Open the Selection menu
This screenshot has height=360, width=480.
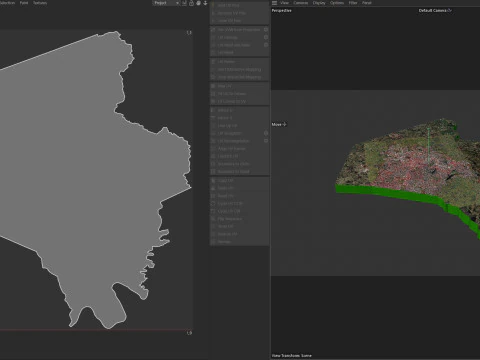7,3
